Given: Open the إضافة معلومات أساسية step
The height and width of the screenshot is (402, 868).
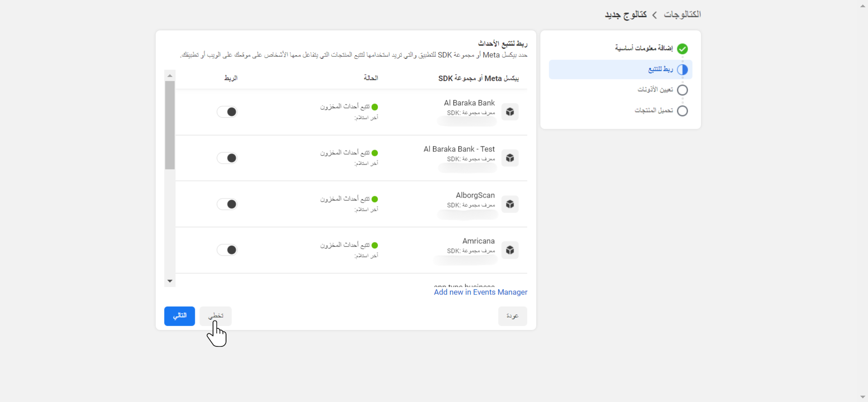Looking at the screenshot, I should (644, 48).
